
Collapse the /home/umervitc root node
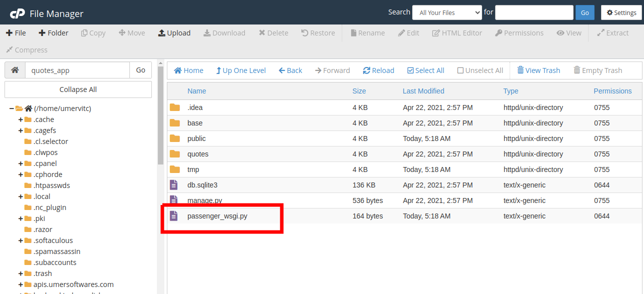(11, 108)
